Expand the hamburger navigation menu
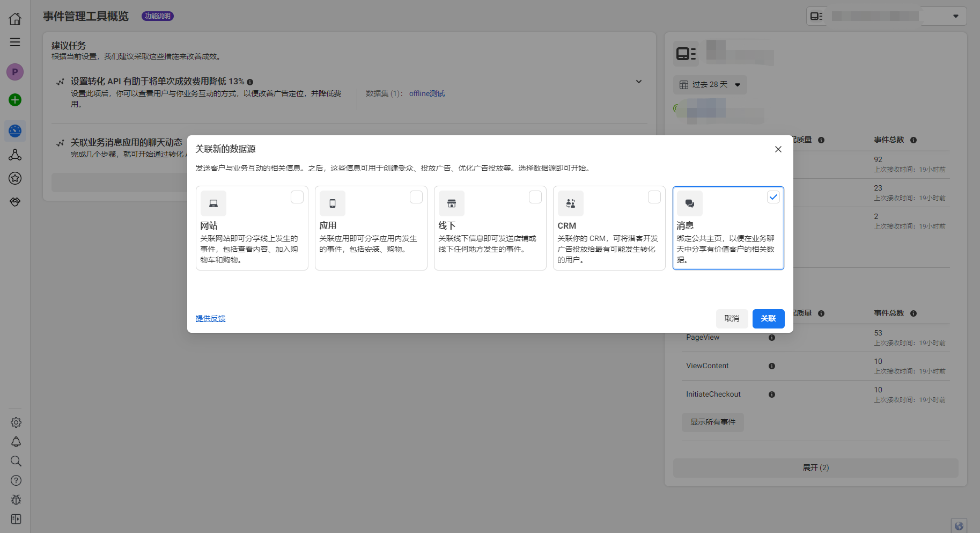Image resolution: width=980 pixels, height=533 pixels. coord(15,42)
